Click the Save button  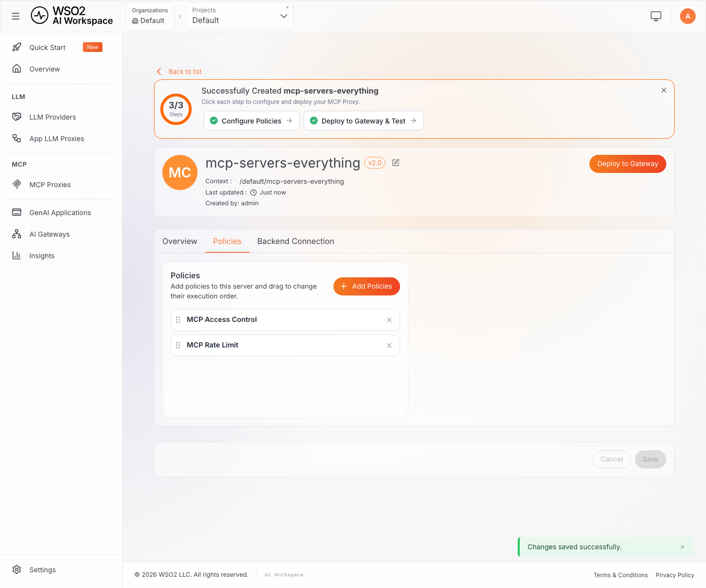(651, 459)
